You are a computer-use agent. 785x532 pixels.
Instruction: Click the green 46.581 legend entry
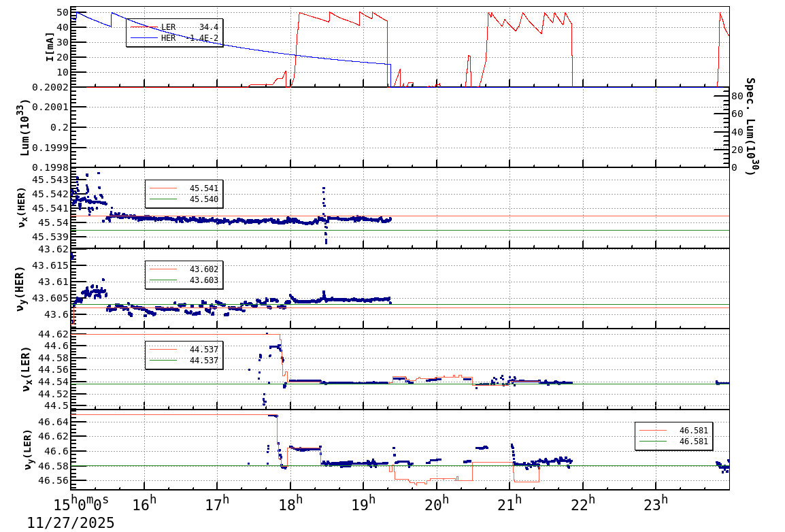[673, 441]
